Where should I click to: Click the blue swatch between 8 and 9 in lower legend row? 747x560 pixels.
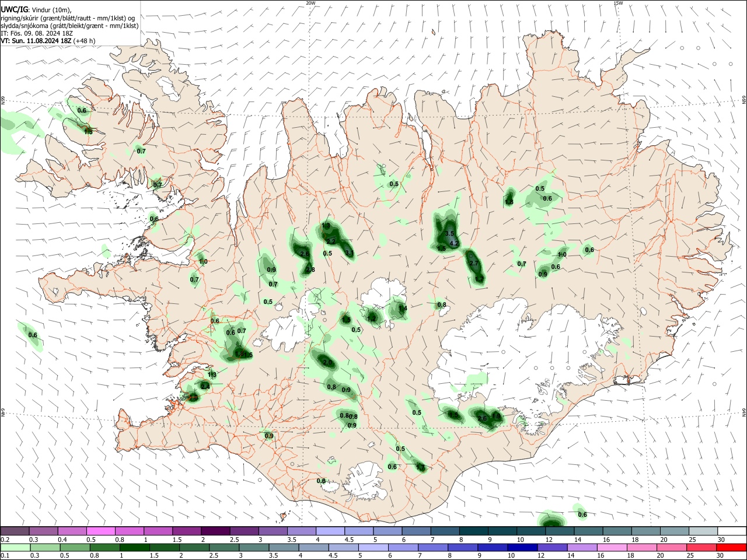[463, 547]
